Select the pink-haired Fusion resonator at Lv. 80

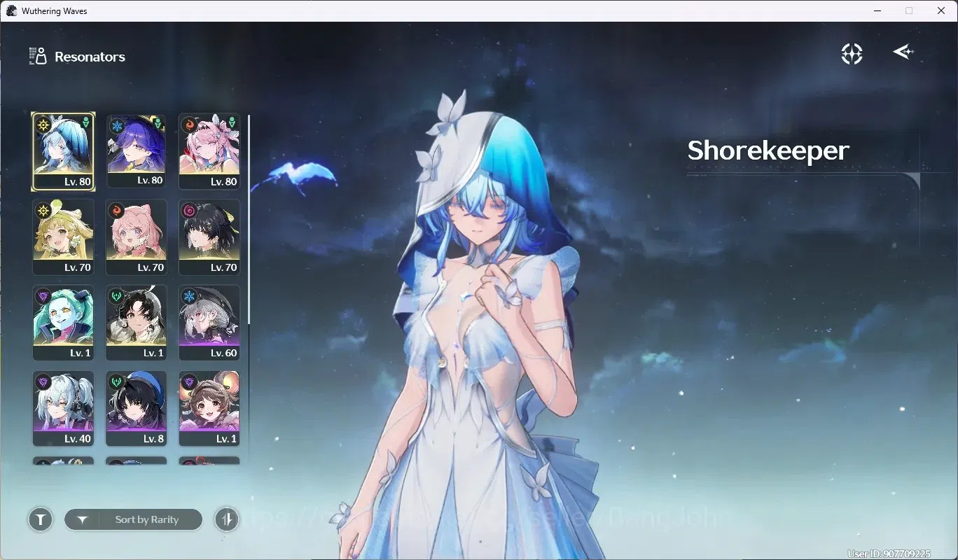(x=209, y=152)
